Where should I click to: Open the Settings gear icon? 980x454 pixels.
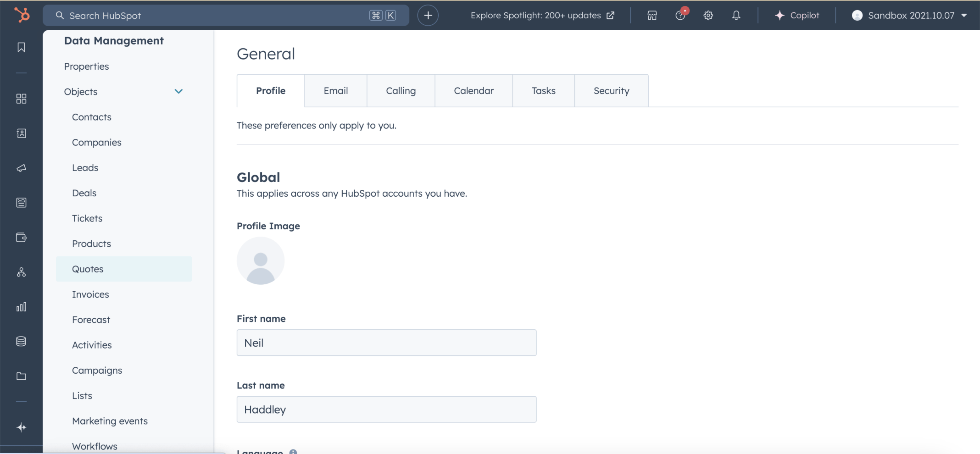(x=708, y=15)
